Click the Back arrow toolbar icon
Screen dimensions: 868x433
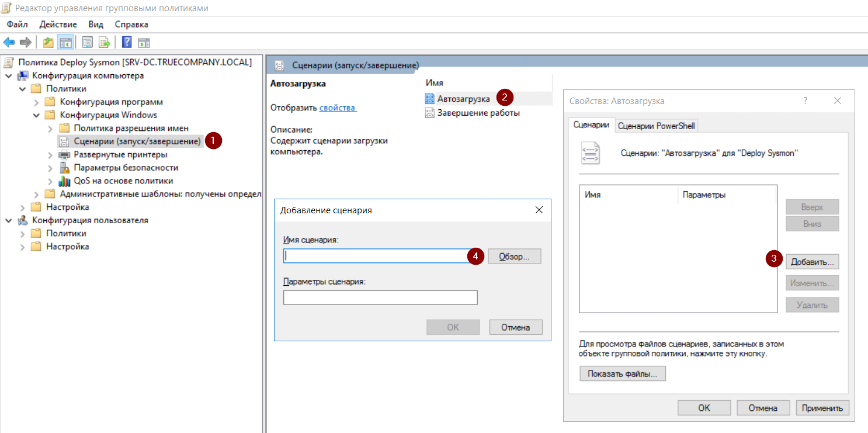[x=9, y=43]
